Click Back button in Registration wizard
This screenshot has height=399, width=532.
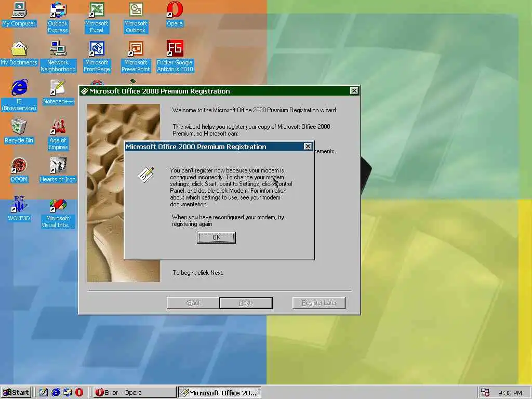point(193,303)
